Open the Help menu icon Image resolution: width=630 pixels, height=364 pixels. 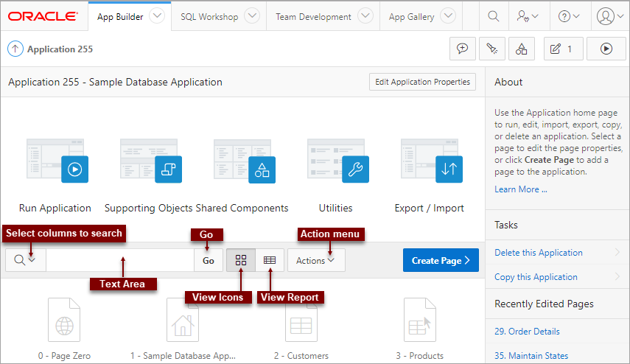pos(569,16)
